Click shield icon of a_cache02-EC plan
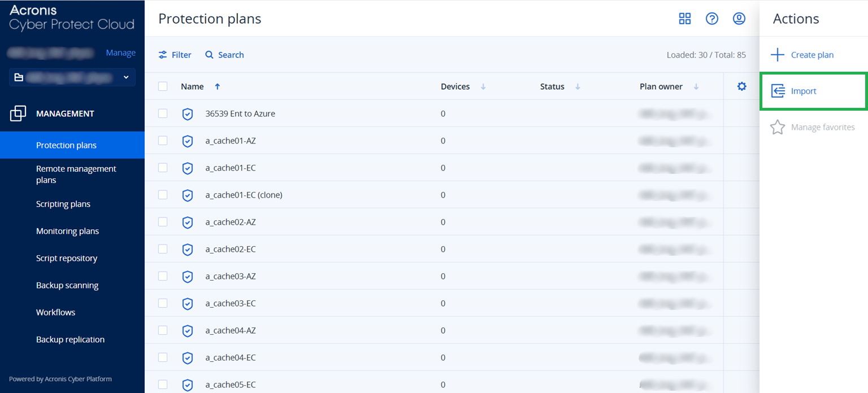Viewport: 868px width, 393px height. [x=188, y=250]
